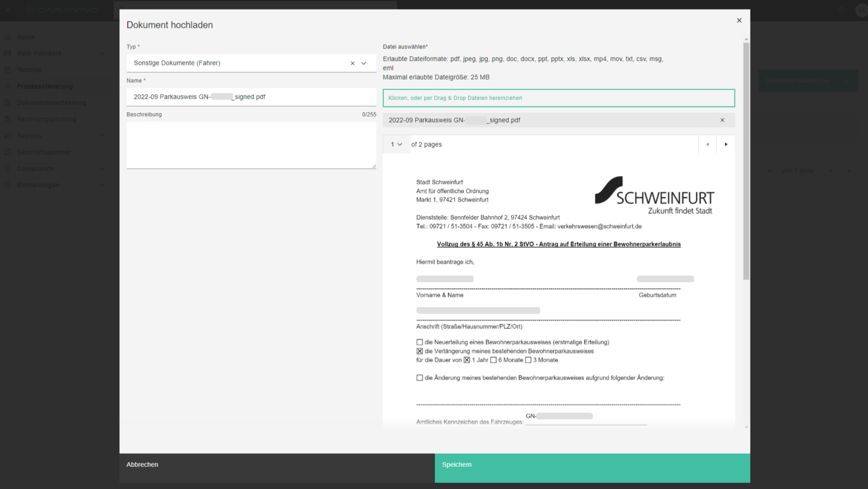Image resolution: width=868 pixels, height=489 pixels.
Task: Open Home in the background sidebar
Action: point(26,37)
